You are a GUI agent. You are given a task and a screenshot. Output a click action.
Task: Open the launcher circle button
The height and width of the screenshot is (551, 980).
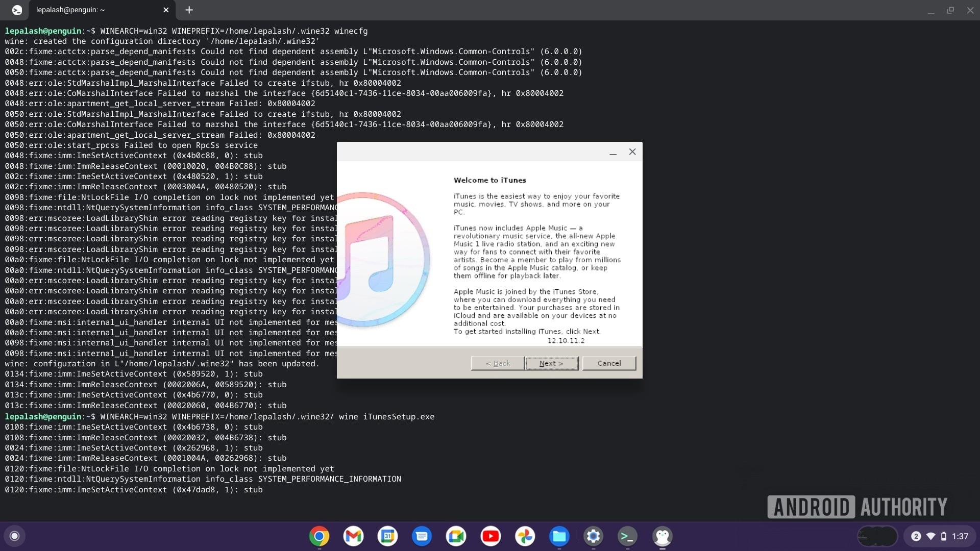coord(15,536)
